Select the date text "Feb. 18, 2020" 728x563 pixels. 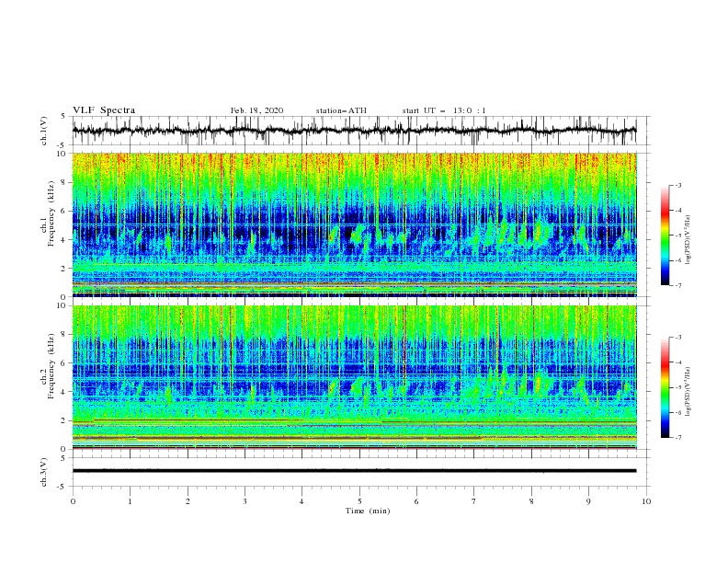coord(256,110)
